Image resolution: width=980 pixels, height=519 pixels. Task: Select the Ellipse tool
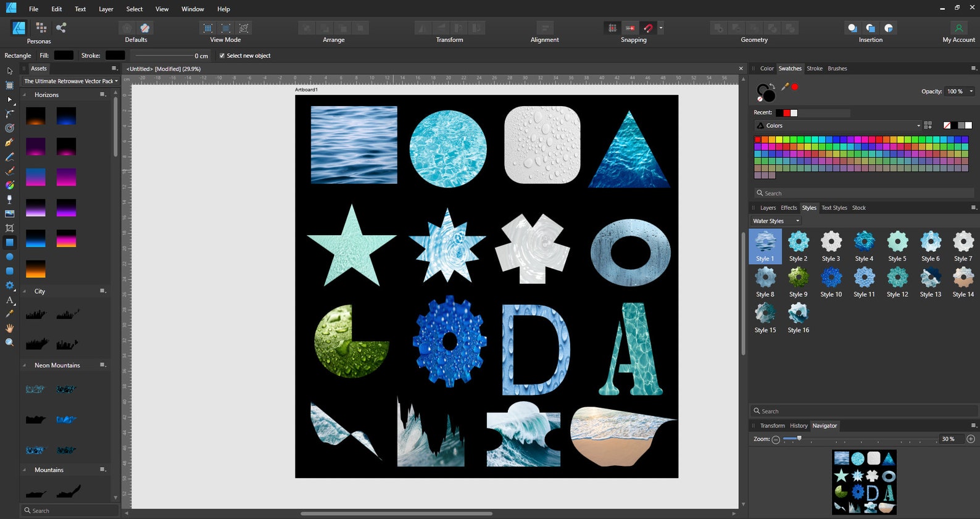point(9,257)
